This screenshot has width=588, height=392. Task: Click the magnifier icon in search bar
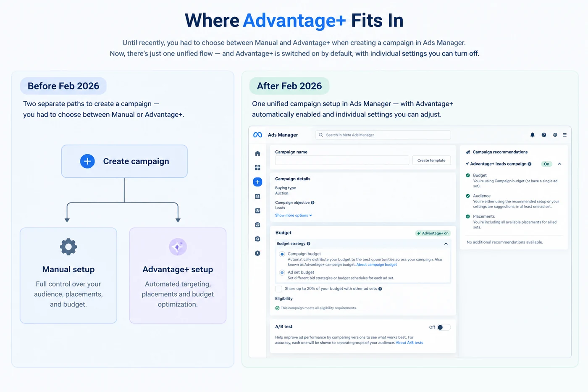[x=321, y=135]
